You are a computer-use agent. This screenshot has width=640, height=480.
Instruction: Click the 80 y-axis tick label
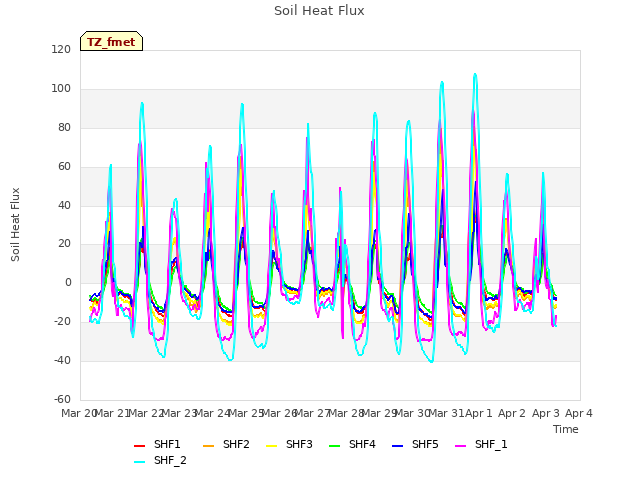(x=64, y=127)
